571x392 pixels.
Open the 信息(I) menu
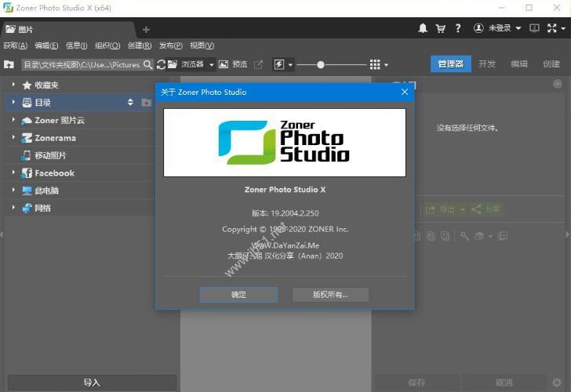[77, 45]
